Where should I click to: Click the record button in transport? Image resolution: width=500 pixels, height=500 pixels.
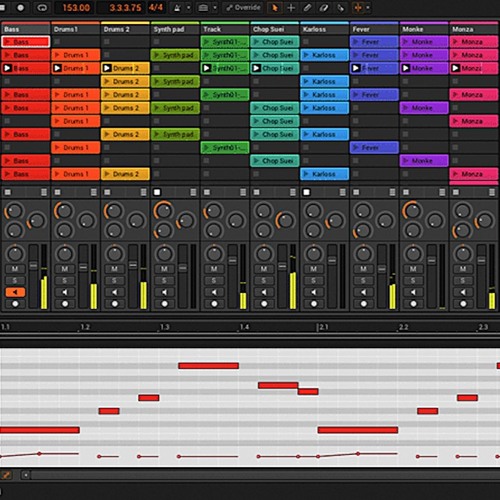tap(20, 7)
